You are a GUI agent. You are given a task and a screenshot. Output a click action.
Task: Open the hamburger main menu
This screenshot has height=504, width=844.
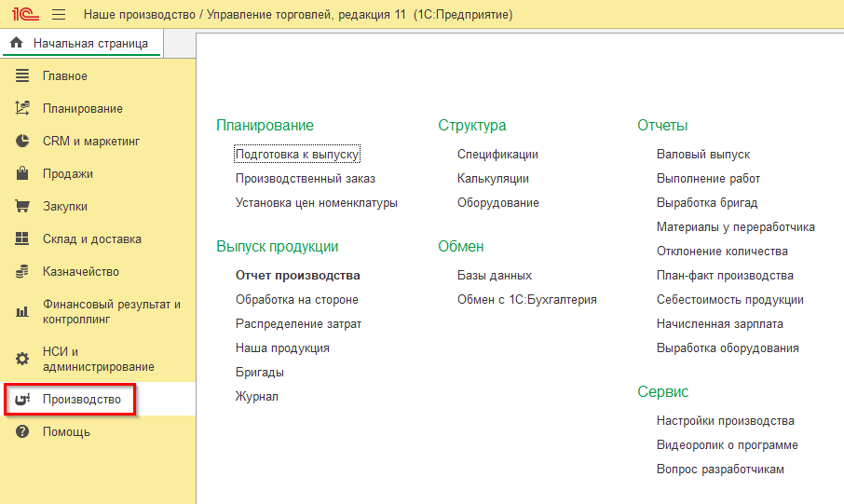59,15
